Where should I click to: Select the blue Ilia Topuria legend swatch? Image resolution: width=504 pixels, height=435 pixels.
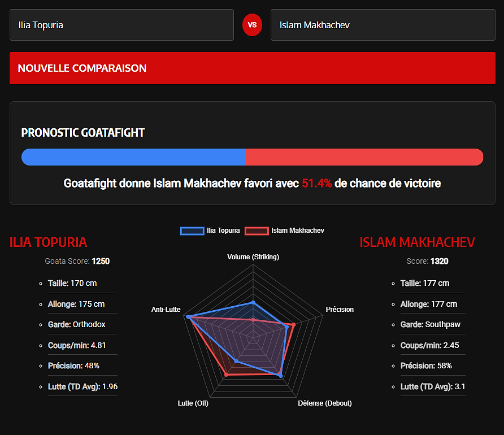tap(192, 230)
